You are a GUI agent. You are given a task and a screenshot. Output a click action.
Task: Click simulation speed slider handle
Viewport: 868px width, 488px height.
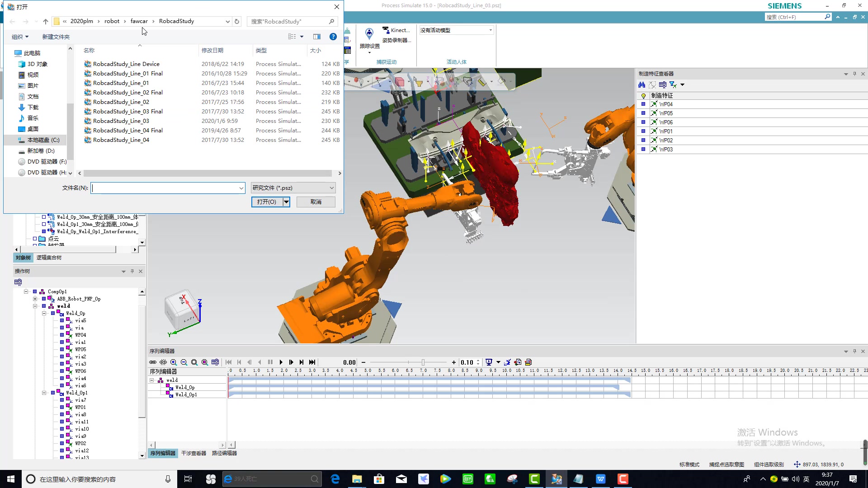click(x=423, y=362)
